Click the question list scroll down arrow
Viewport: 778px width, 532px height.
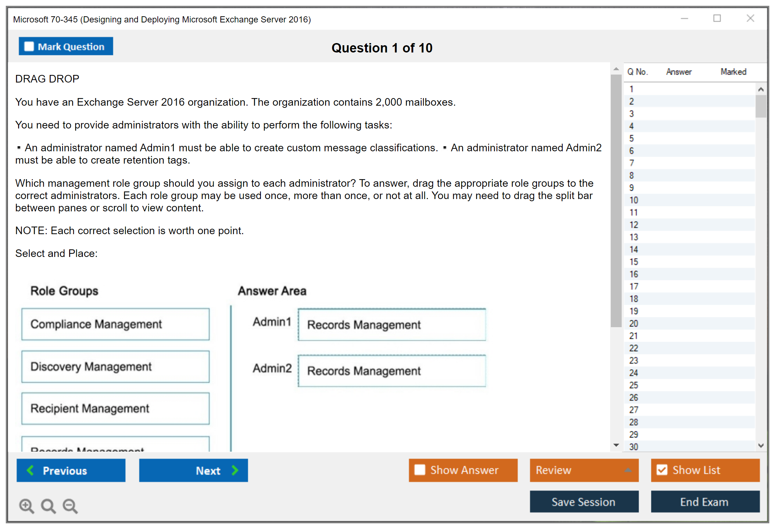coord(761,446)
